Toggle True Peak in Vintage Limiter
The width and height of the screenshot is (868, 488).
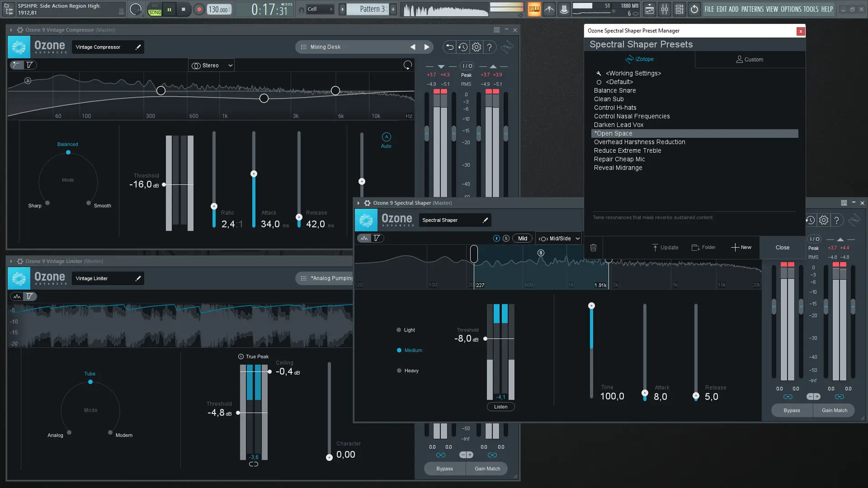[x=241, y=357]
